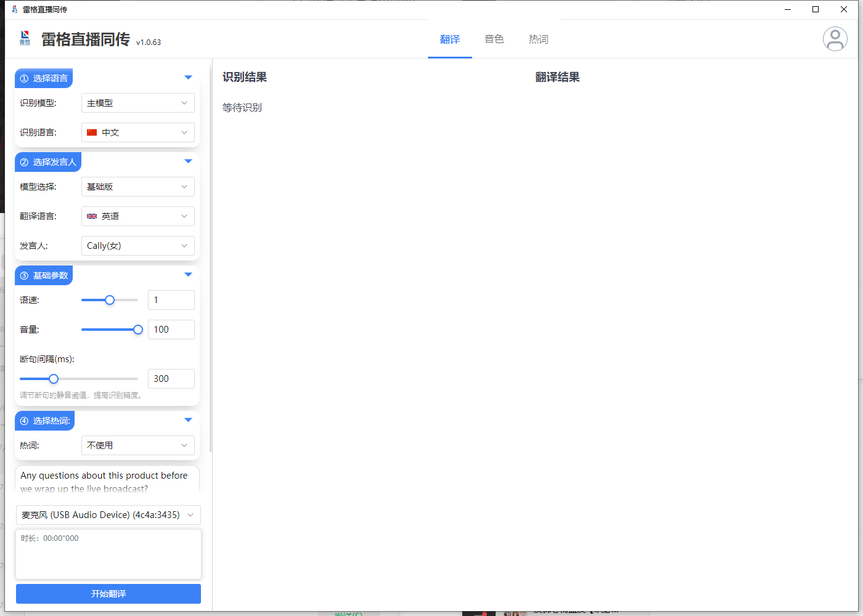Switch to the 音色 tab

tap(494, 39)
